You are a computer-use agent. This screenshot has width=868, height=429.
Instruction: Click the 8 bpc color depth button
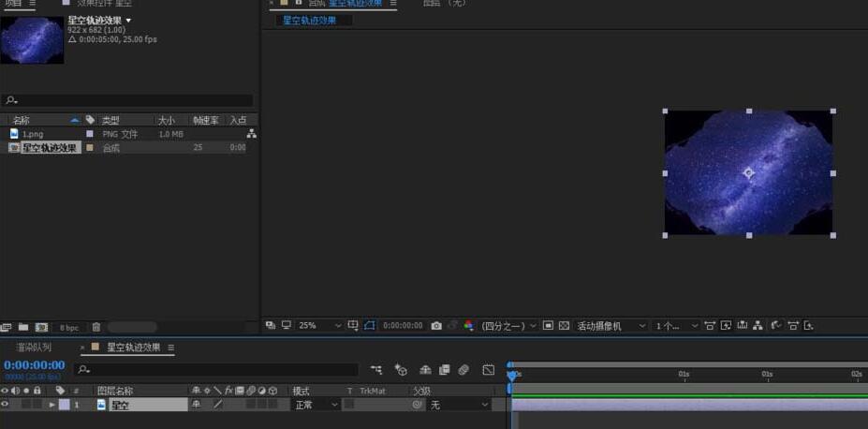(x=69, y=328)
